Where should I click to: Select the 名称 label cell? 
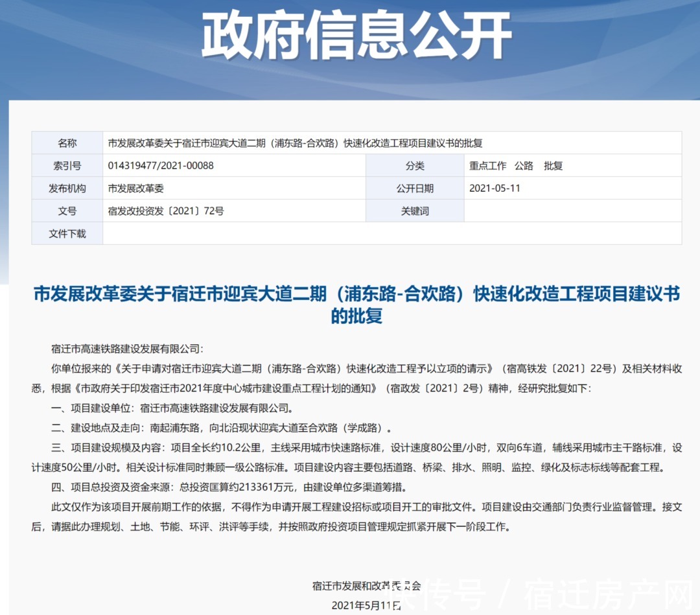[67, 143]
